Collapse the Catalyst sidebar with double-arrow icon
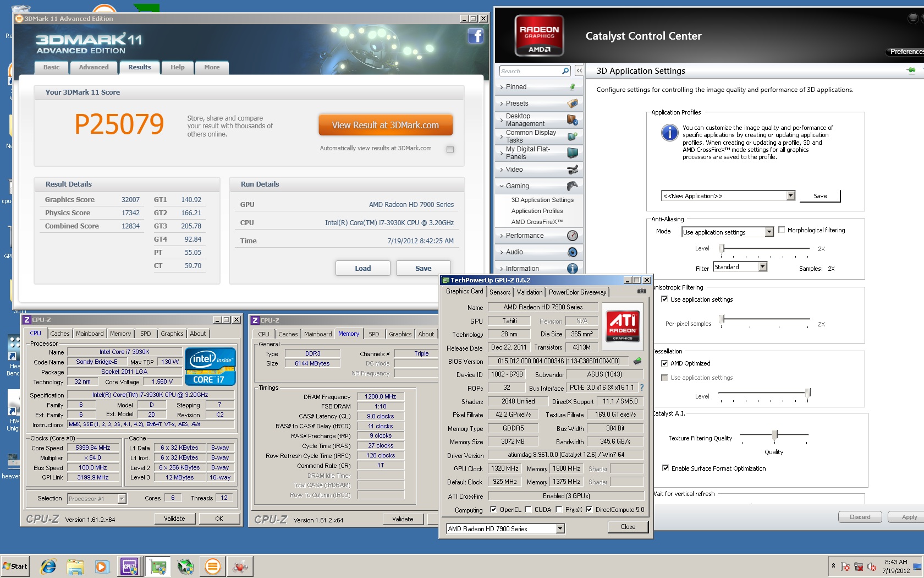 click(x=579, y=71)
